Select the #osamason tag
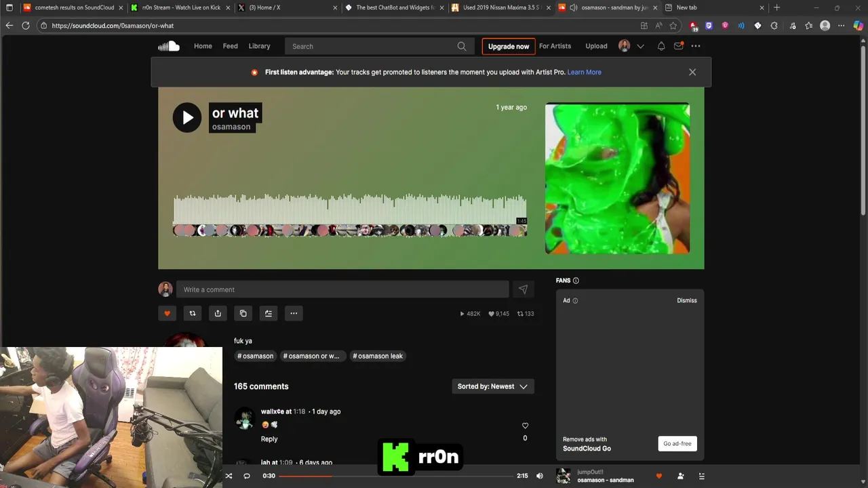Image resolution: width=868 pixels, height=488 pixels. pyautogui.click(x=256, y=356)
